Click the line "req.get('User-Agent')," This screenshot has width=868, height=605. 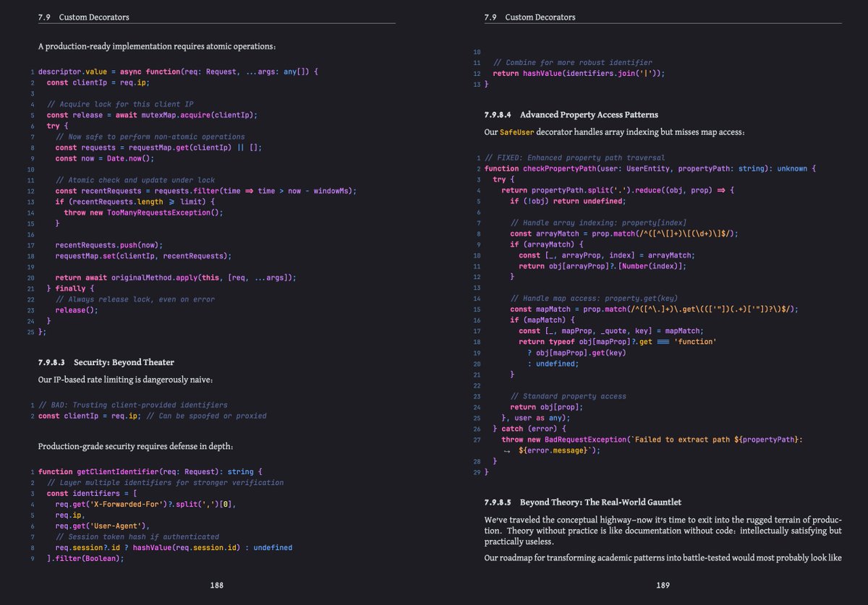click(103, 526)
